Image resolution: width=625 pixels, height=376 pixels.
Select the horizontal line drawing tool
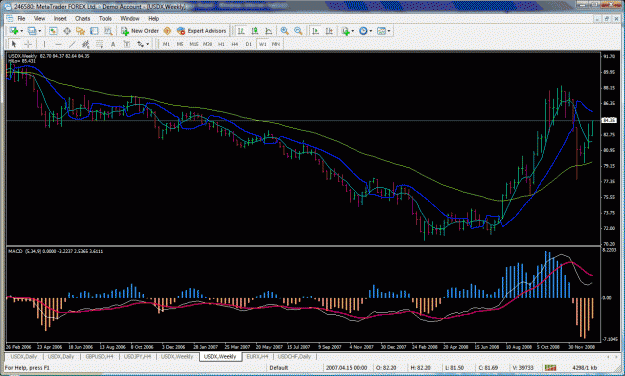(58, 44)
